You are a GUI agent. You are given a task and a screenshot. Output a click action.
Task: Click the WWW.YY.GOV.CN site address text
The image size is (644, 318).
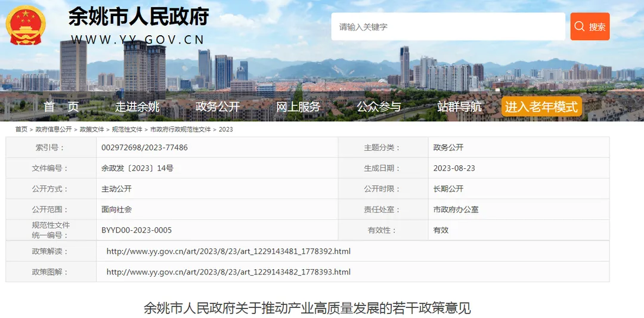click(138, 39)
